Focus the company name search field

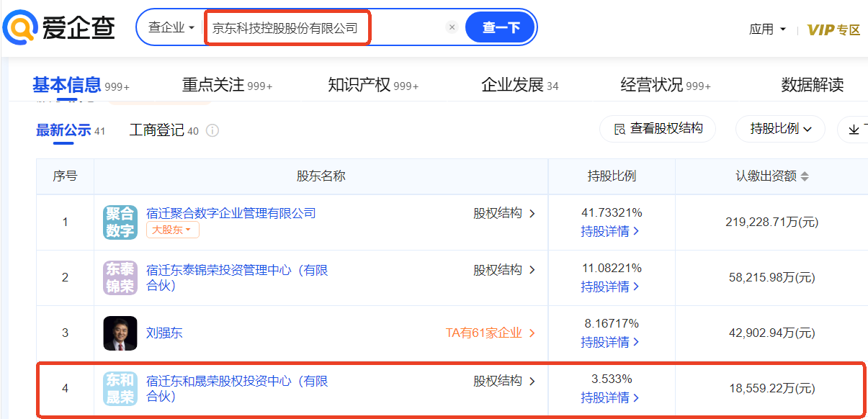pyautogui.click(x=328, y=27)
